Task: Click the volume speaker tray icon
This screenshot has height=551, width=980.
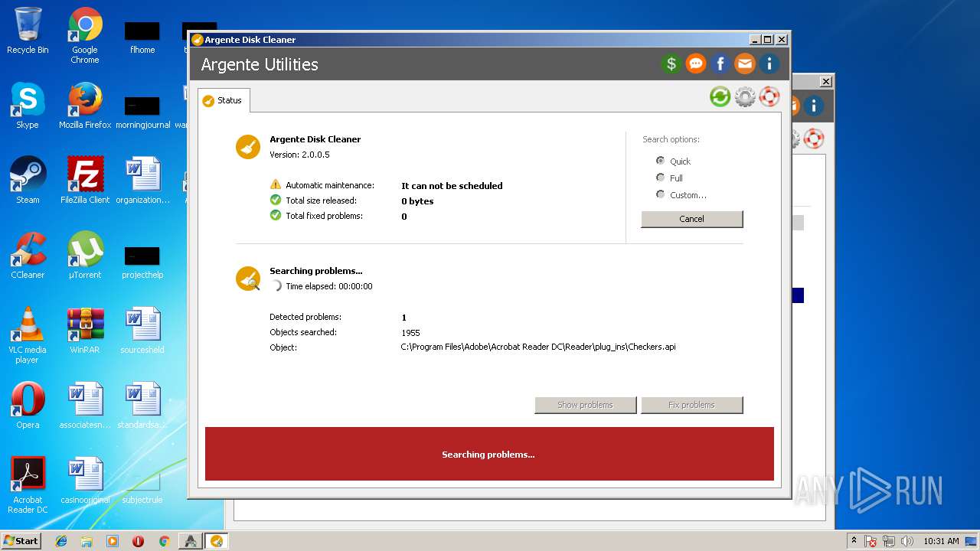Action: 907,541
